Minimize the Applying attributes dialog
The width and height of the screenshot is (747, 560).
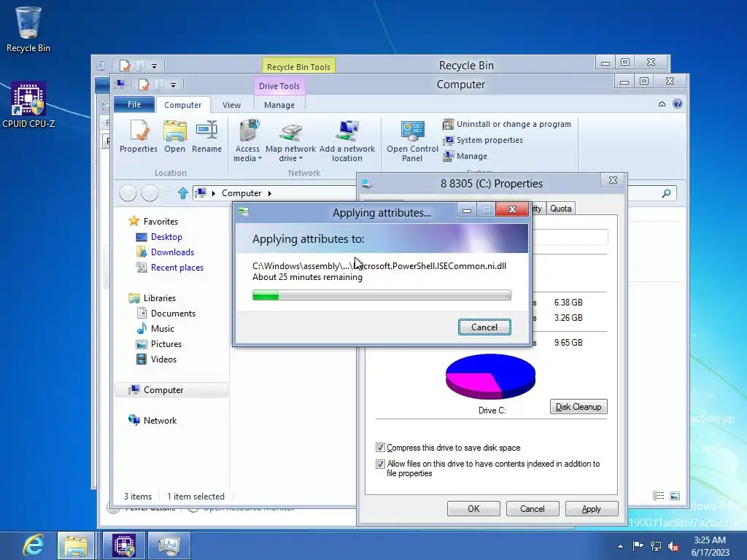click(x=466, y=209)
